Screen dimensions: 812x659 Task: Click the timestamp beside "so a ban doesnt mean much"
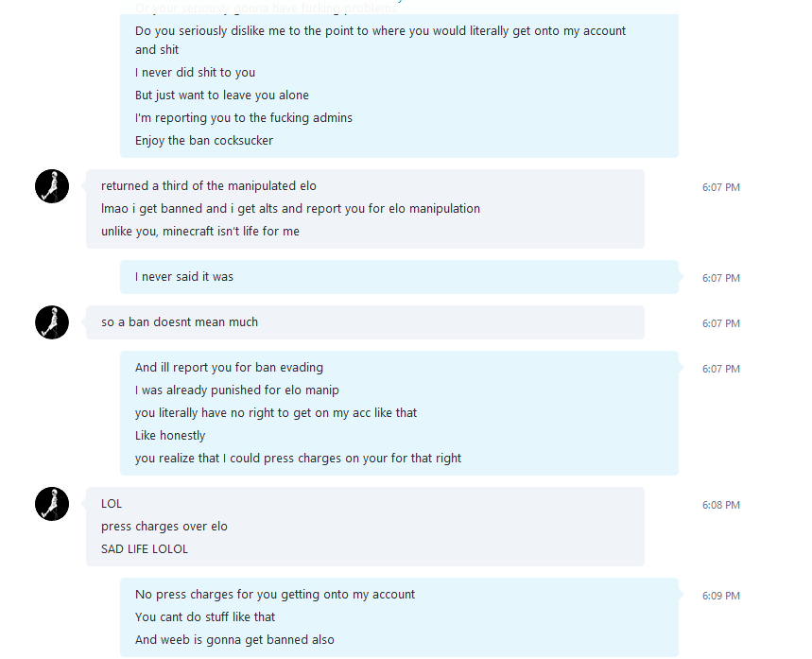click(x=721, y=323)
